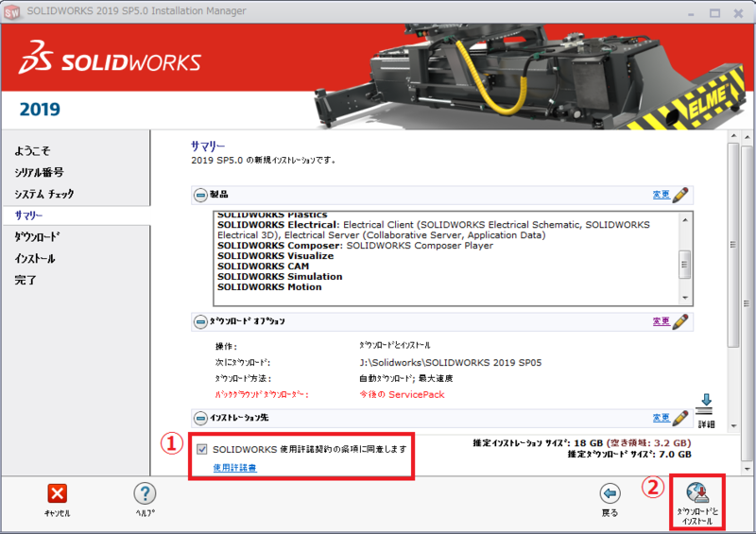Click pencil icon for download options section

point(680,321)
